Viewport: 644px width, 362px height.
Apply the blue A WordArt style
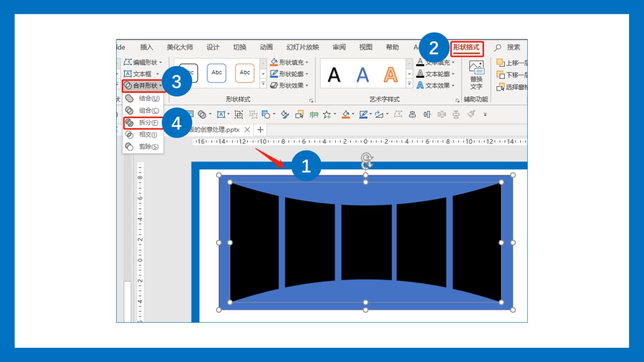(x=363, y=74)
